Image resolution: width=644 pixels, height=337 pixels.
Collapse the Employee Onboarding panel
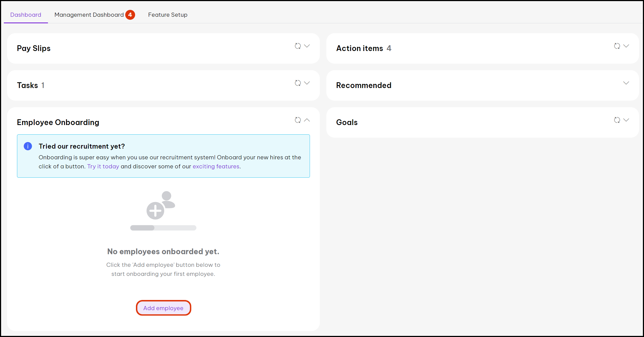(x=307, y=120)
